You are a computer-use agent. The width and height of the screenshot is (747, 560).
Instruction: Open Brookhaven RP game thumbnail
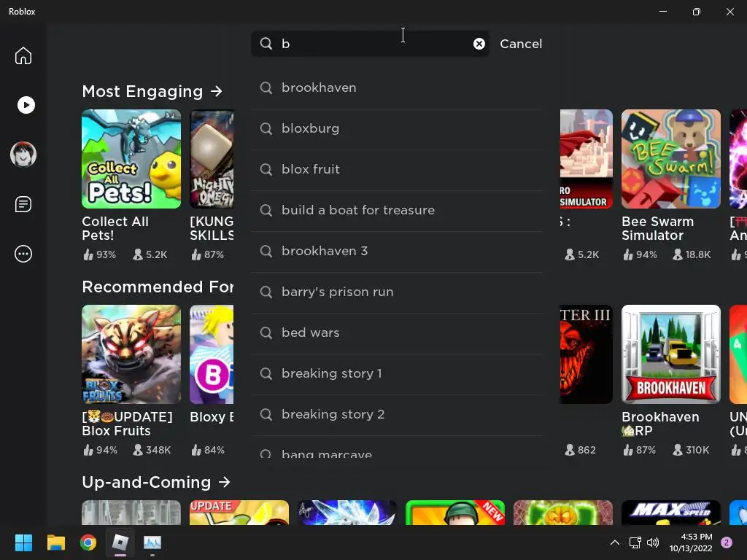point(671,354)
